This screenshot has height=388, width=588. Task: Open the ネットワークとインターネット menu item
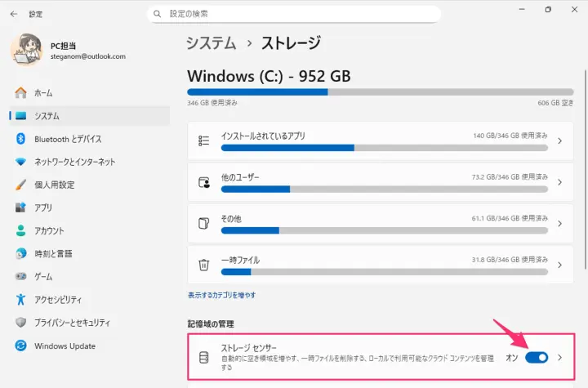(x=74, y=162)
